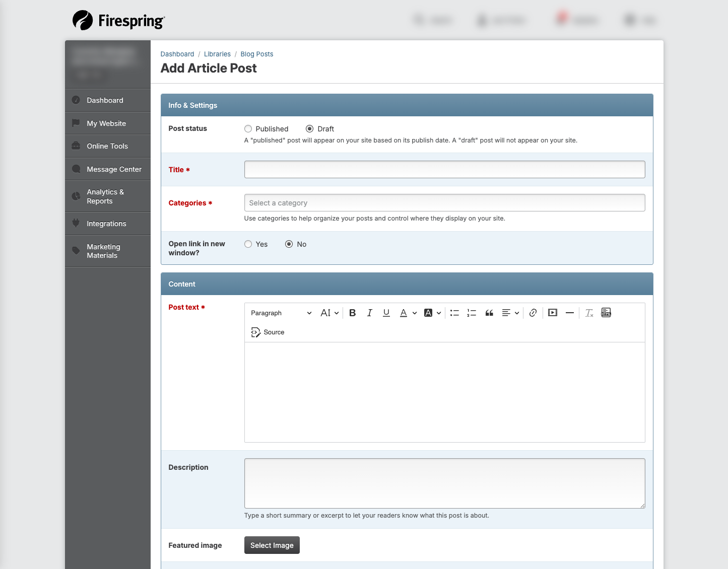
Task: Insert an HTML embed block
Action: 606,313
